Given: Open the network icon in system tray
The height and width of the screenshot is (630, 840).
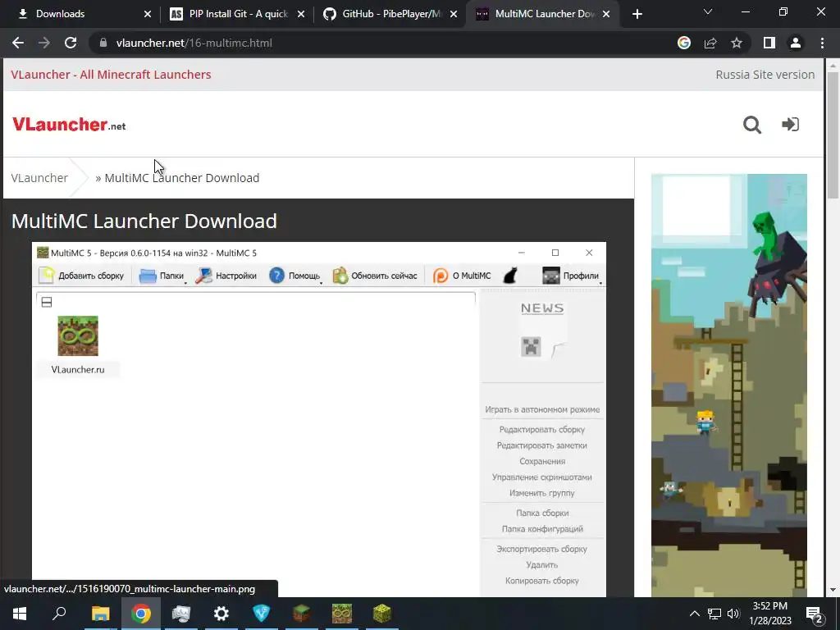Looking at the screenshot, I should click(x=714, y=614).
